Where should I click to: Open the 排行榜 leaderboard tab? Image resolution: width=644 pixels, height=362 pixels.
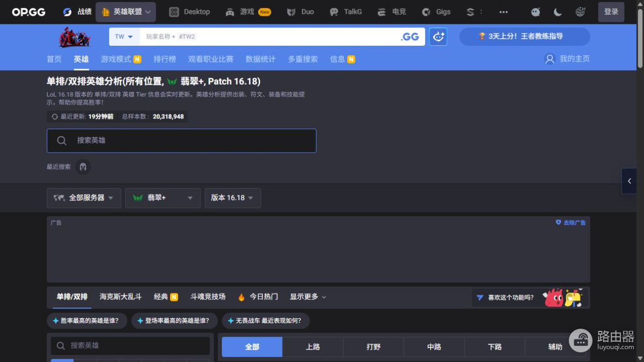(165, 59)
